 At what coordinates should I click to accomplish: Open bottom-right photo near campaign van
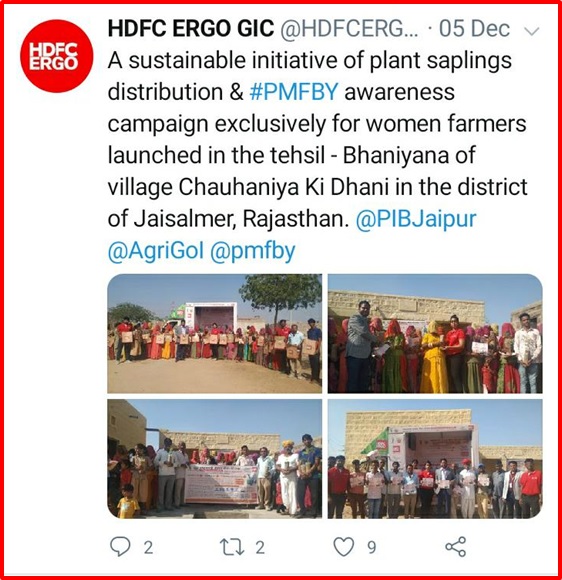pos(435,459)
